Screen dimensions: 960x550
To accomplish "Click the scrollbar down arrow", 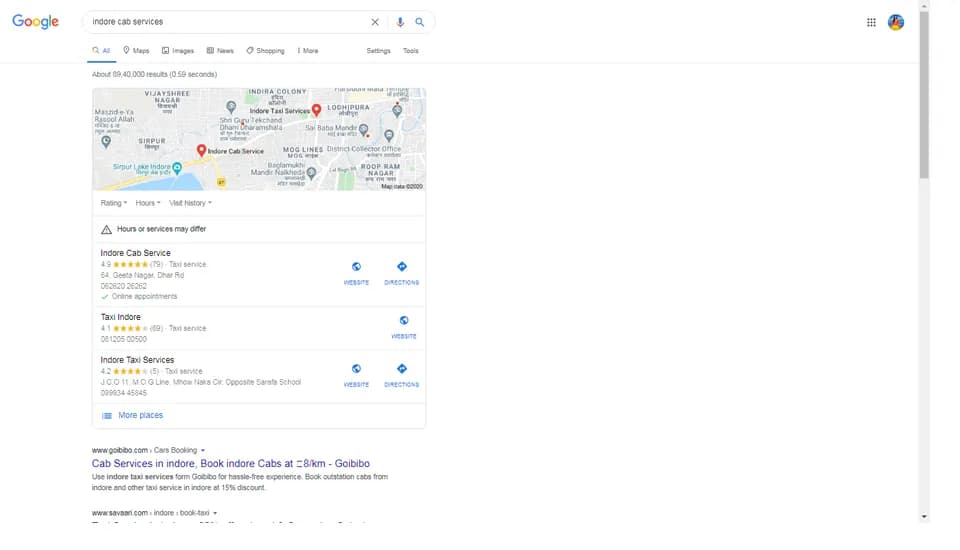I will coord(924,517).
